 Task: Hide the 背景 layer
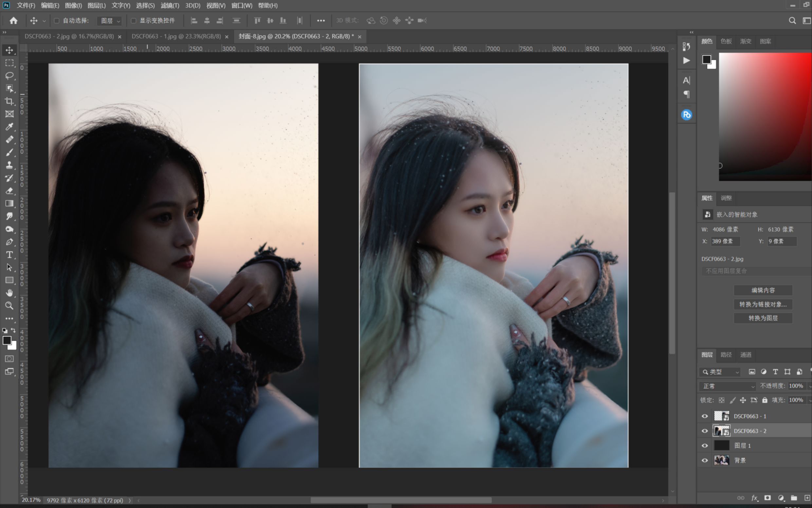click(705, 460)
